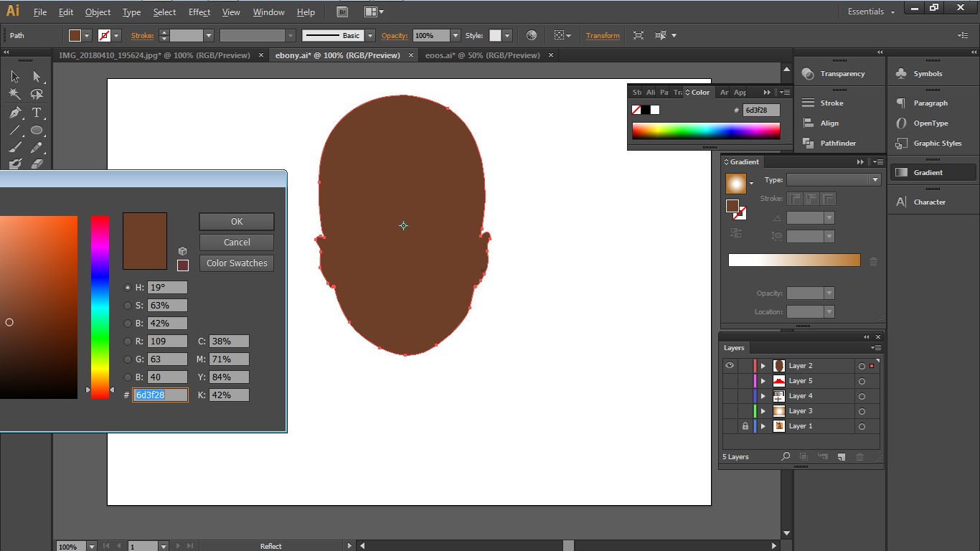The height and width of the screenshot is (551, 980).
Task: Expand Layer 2 disclosure triangle
Action: point(763,366)
